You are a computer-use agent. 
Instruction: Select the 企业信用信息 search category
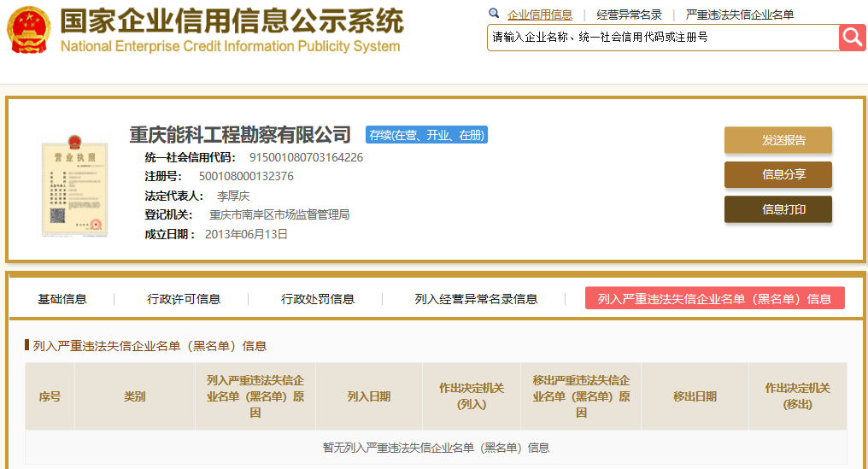pos(540,15)
